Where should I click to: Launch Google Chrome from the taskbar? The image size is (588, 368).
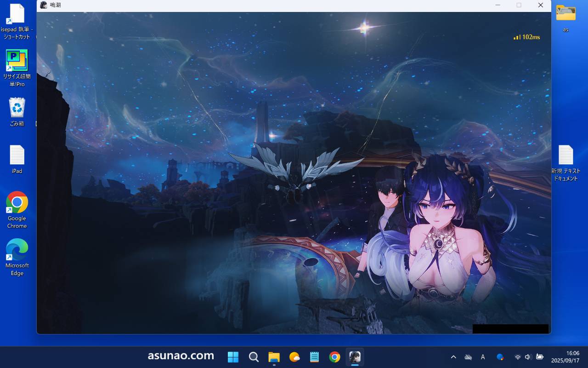(334, 357)
